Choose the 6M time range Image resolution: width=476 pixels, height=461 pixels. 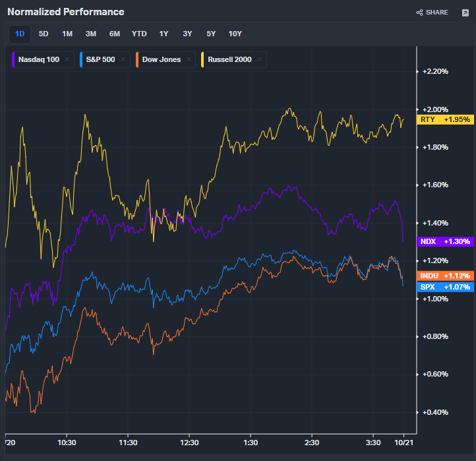click(x=115, y=34)
